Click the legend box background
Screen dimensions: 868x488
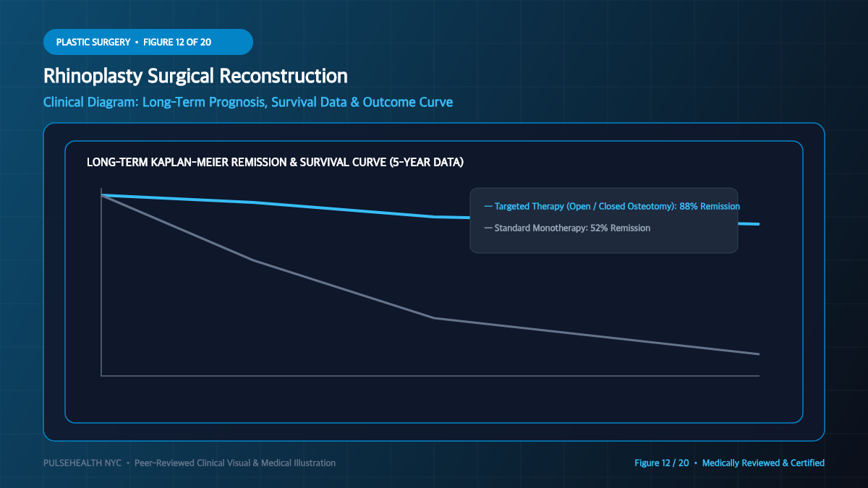tap(604, 243)
